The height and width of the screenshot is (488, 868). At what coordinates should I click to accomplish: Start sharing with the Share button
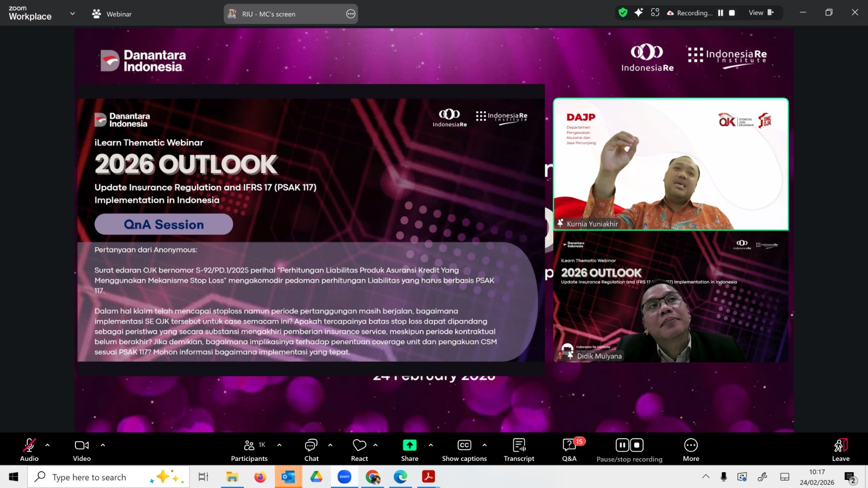pyautogui.click(x=410, y=450)
